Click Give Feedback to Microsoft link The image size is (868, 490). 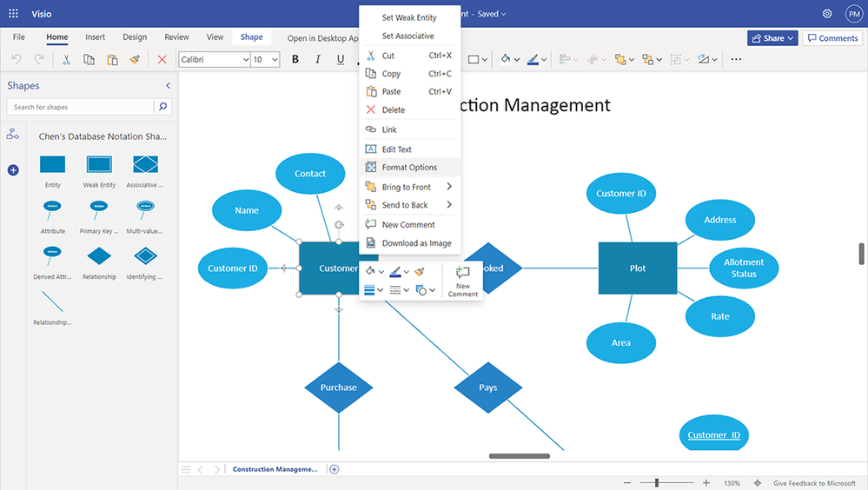814,483
